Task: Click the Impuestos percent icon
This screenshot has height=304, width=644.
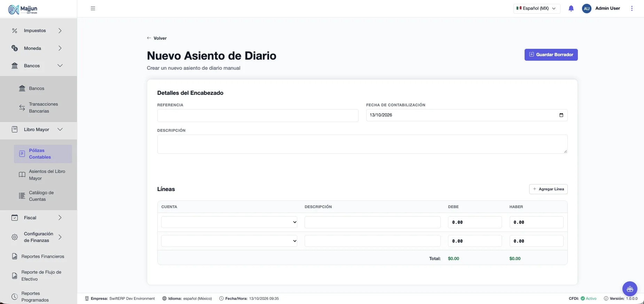Action: (x=15, y=31)
